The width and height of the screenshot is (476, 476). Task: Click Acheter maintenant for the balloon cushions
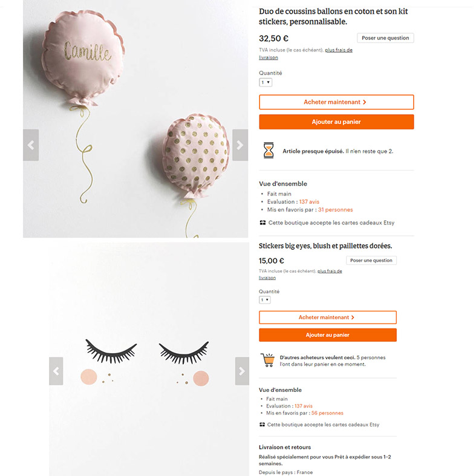click(336, 102)
